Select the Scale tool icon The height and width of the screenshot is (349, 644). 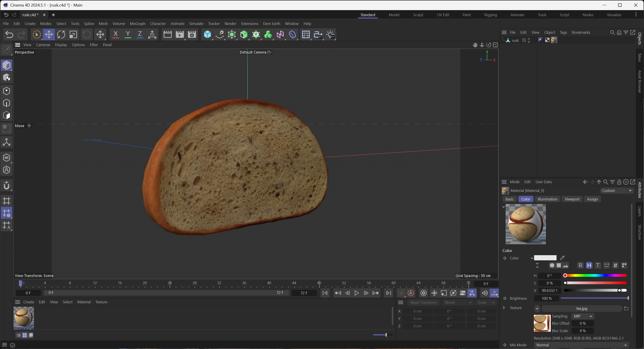[73, 34]
